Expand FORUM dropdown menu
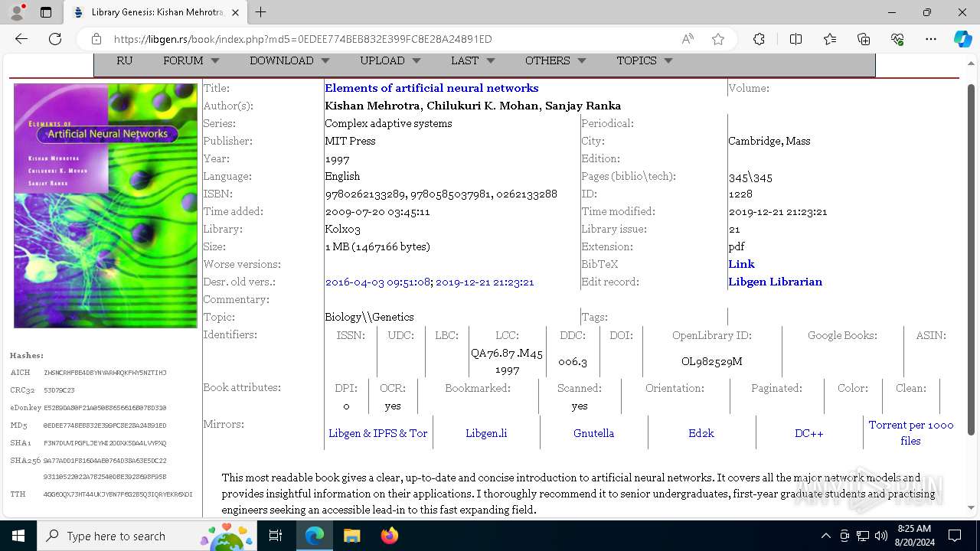Image resolution: width=980 pixels, height=551 pixels. pyautogui.click(x=191, y=60)
